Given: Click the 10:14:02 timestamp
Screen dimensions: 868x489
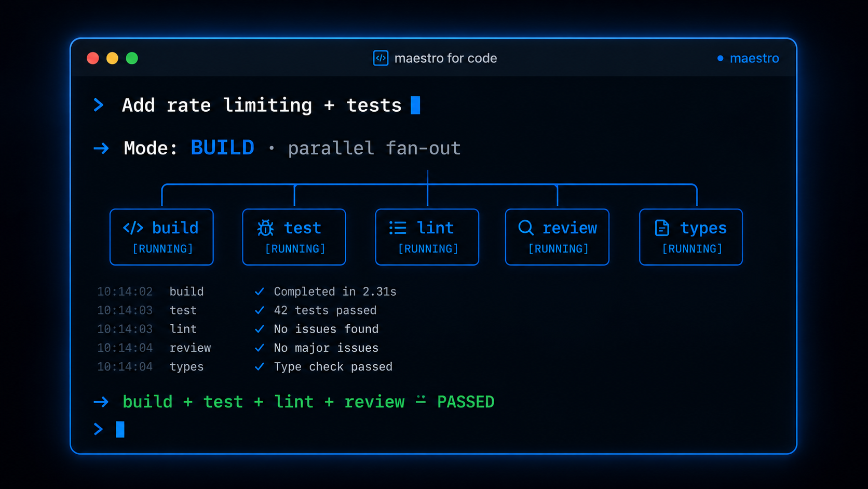Looking at the screenshot, I should (x=125, y=292).
